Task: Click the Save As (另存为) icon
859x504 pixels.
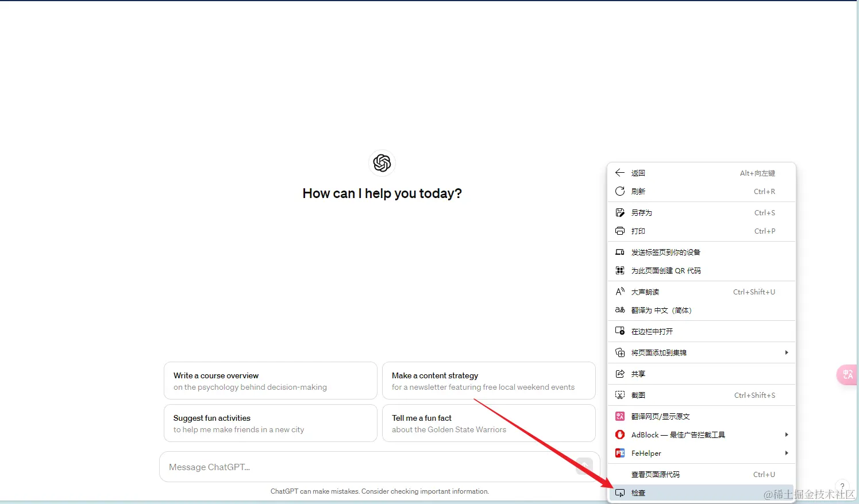Action: point(620,212)
